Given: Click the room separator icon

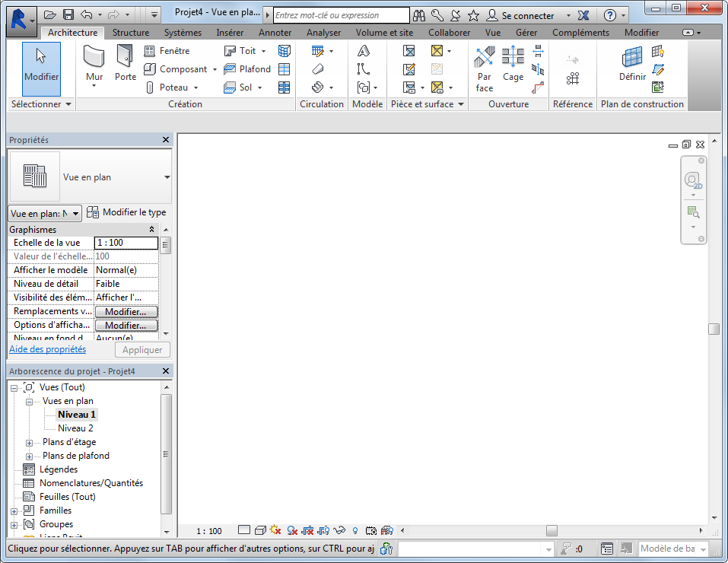Looking at the screenshot, I should tap(409, 69).
